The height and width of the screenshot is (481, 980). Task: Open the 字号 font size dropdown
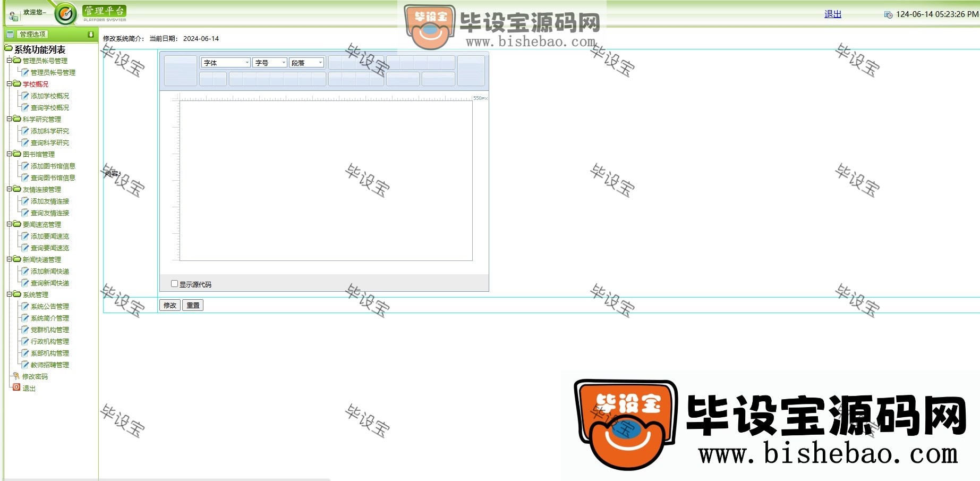tap(270, 63)
